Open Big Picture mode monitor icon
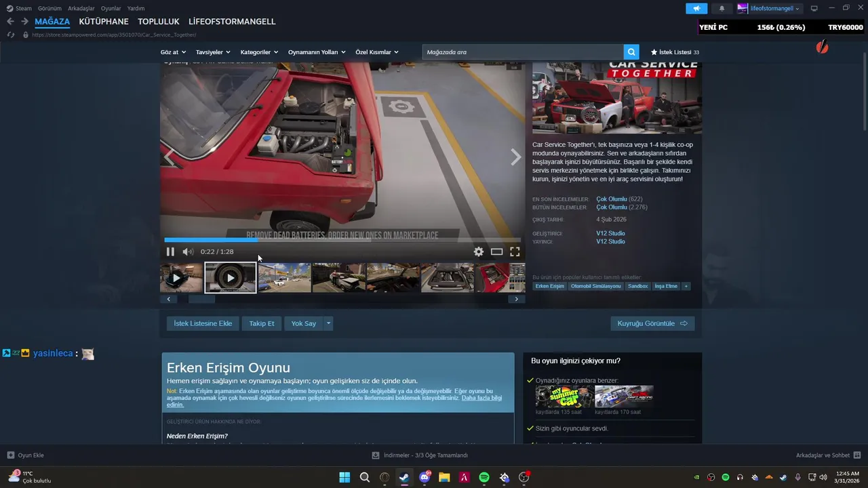Viewport: 868px width, 488px height. point(814,8)
